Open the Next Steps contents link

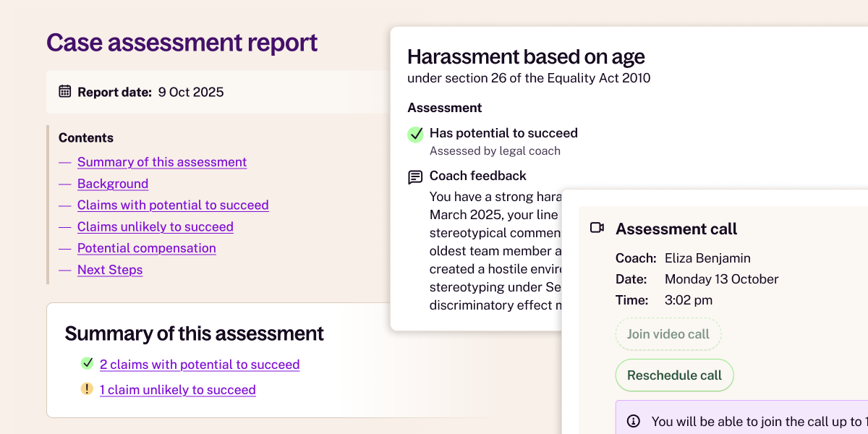click(110, 270)
